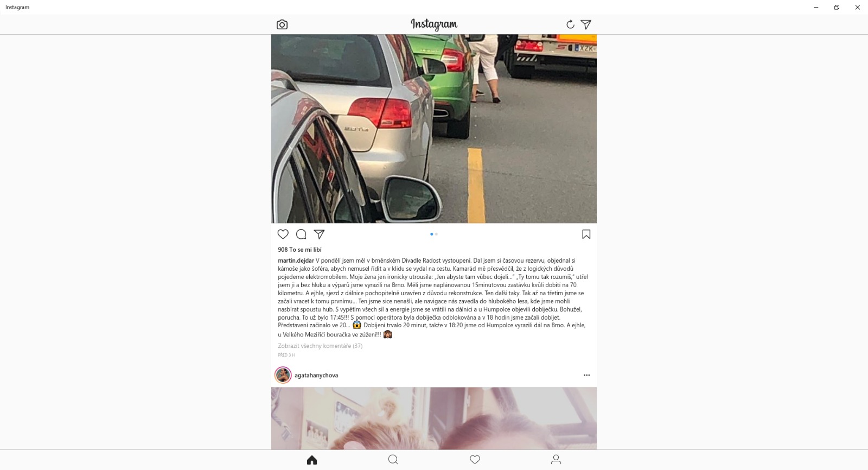Refresh the feed with reload icon

click(570, 24)
